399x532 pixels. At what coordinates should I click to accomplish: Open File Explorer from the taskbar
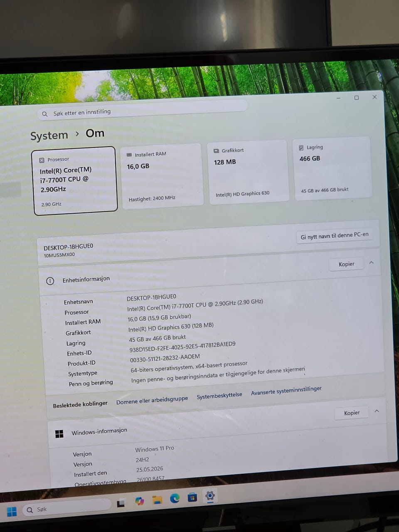[x=157, y=500]
